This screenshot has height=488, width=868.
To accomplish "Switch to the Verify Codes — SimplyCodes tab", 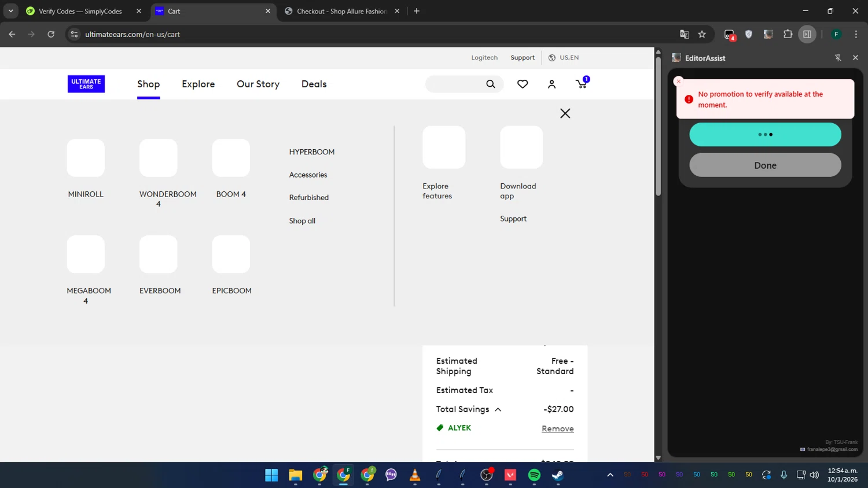I will (x=80, y=11).
